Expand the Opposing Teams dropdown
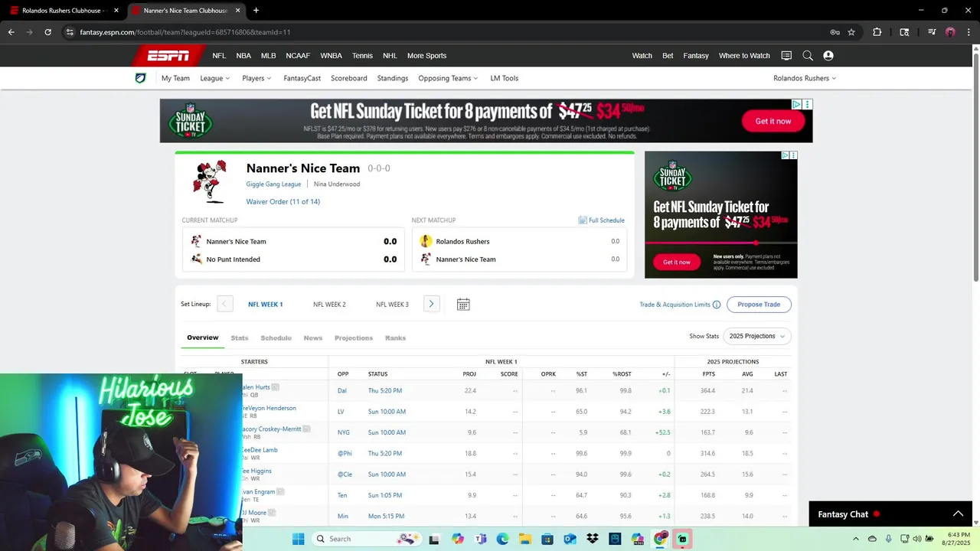Screen dimensions: 980x551 [x=448, y=78]
